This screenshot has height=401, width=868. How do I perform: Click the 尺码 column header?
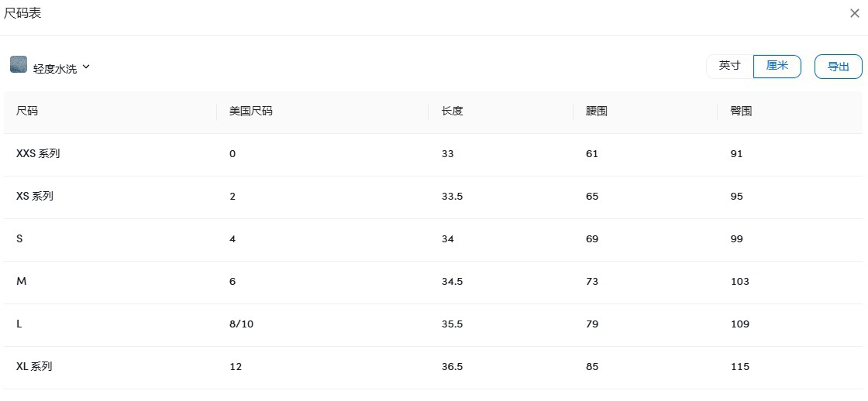(27, 111)
